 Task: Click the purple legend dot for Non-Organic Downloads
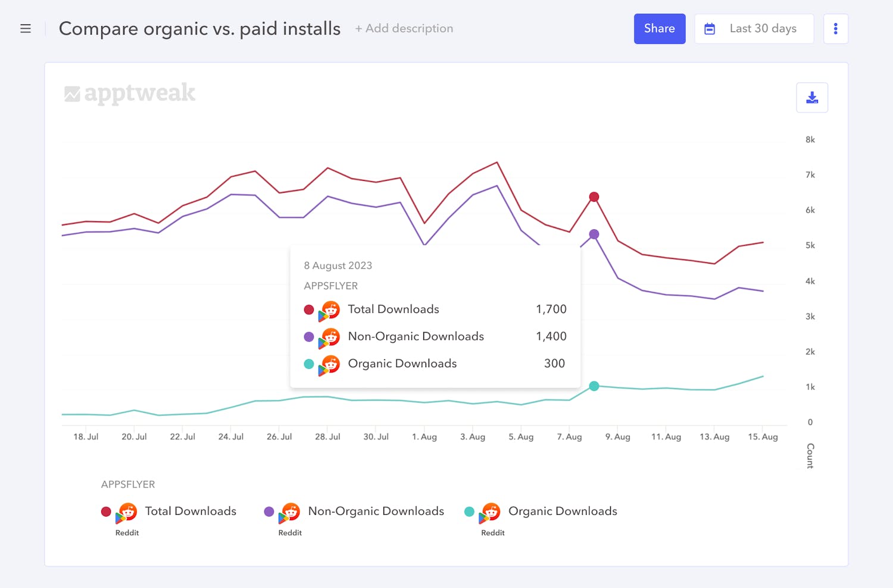(x=269, y=512)
